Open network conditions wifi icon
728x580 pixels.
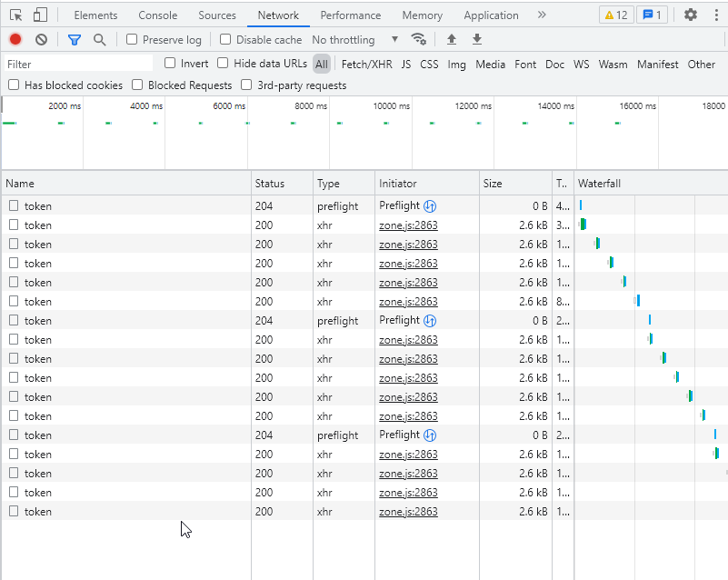pyautogui.click(x=419, y=40)
